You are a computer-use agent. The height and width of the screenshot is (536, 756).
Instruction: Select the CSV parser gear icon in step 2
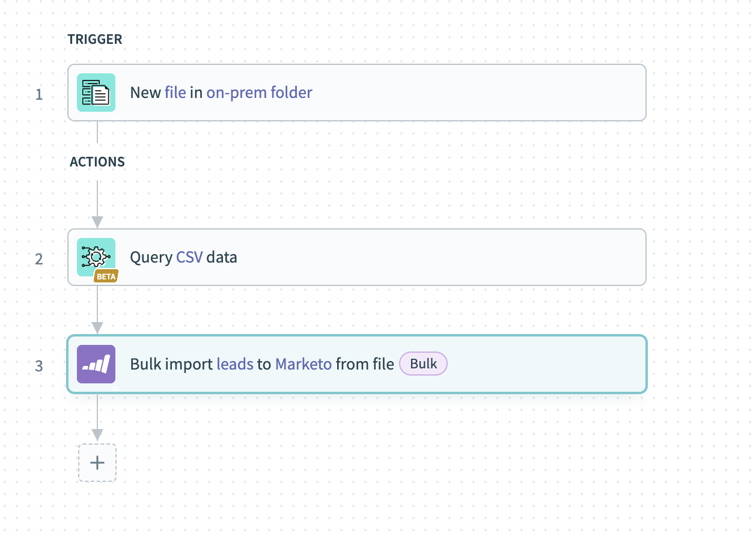(x=96, y=256)
